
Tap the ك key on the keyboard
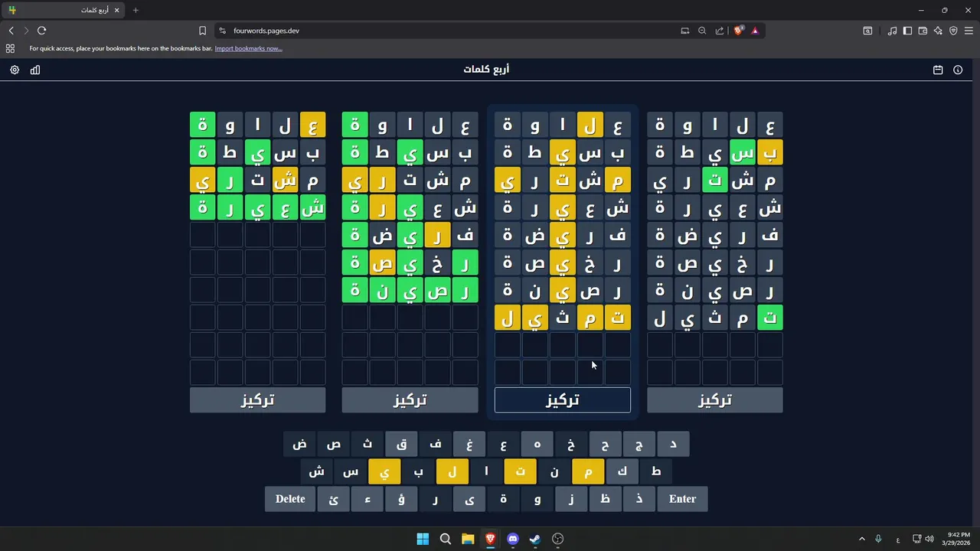[x=622, y=471]
